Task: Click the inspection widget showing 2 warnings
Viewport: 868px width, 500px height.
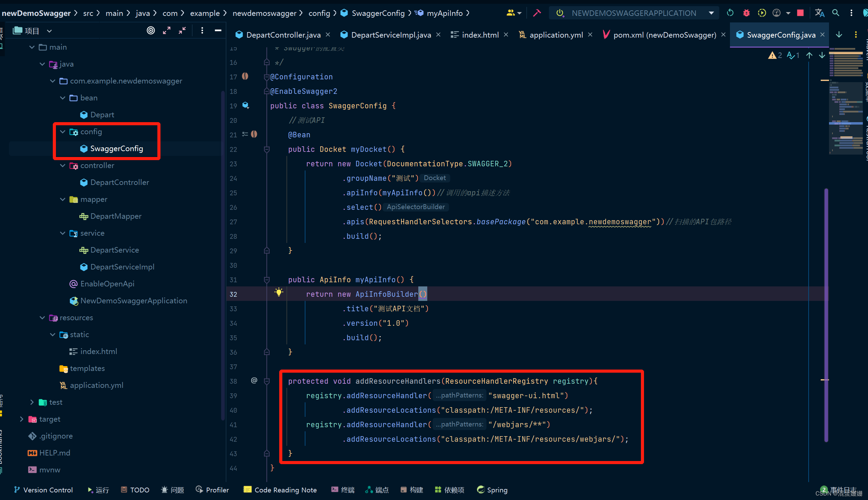Action: click(775, 55)
